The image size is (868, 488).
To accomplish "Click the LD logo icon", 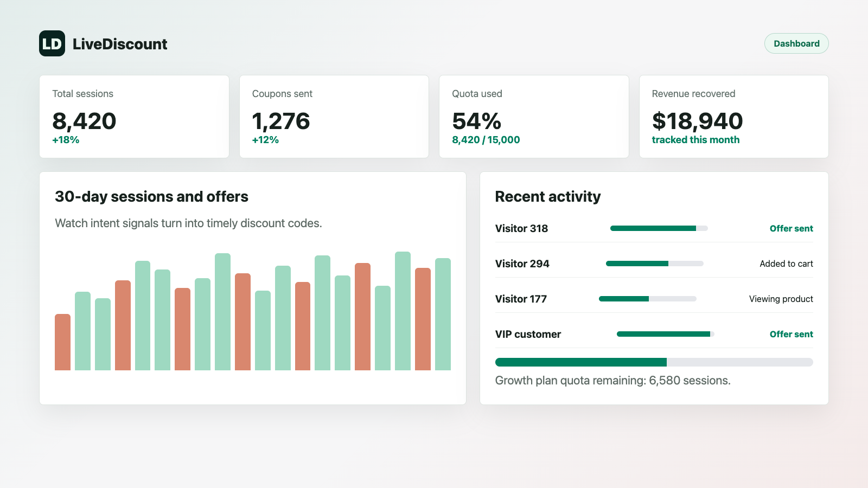I will 52,43.
